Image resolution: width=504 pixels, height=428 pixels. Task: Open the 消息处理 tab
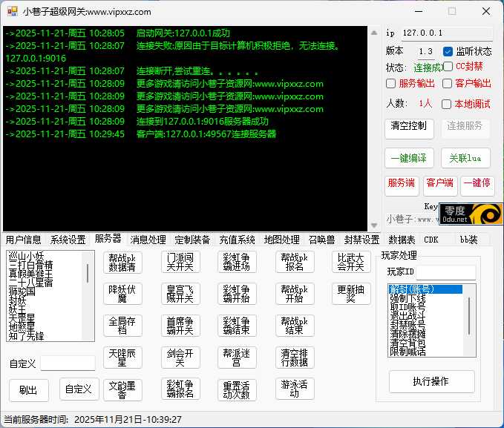148,240
